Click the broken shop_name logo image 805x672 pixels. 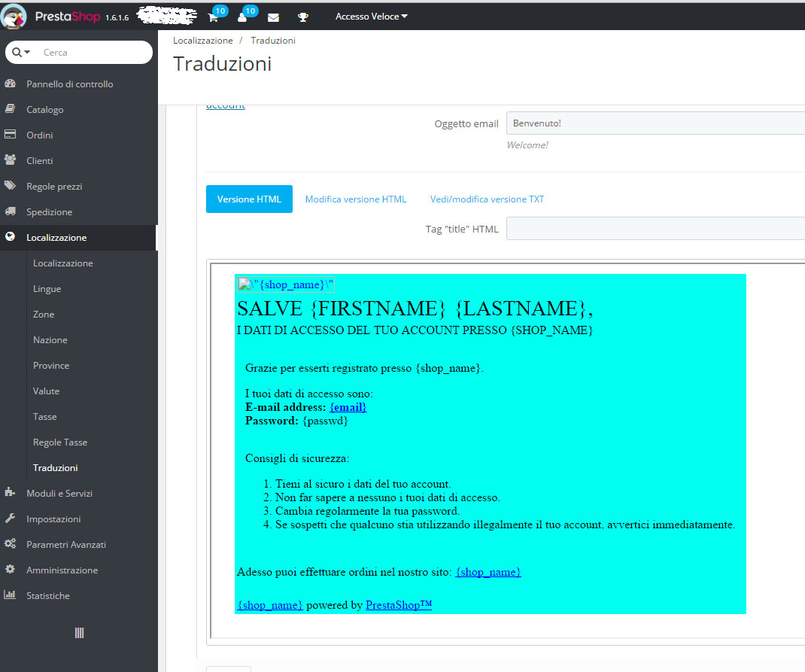click(x=286, y=284)
